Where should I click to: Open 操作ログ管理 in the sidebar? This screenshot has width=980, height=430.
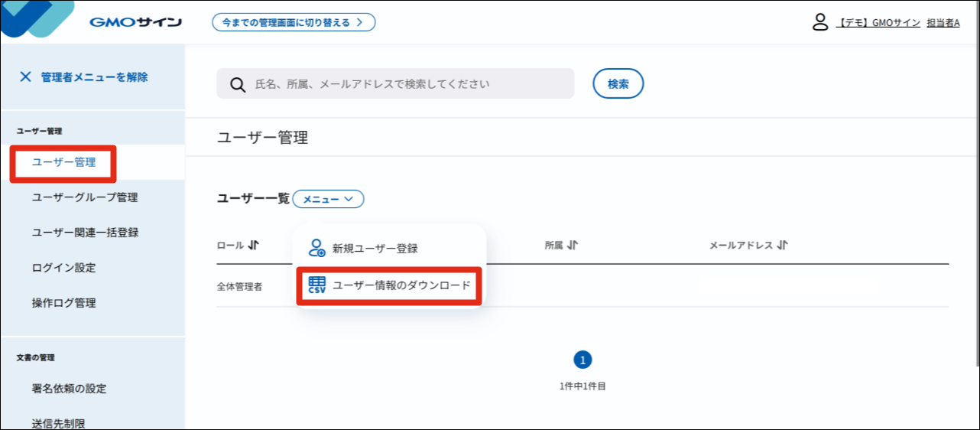pyautogui.click(x=63, y=303)
